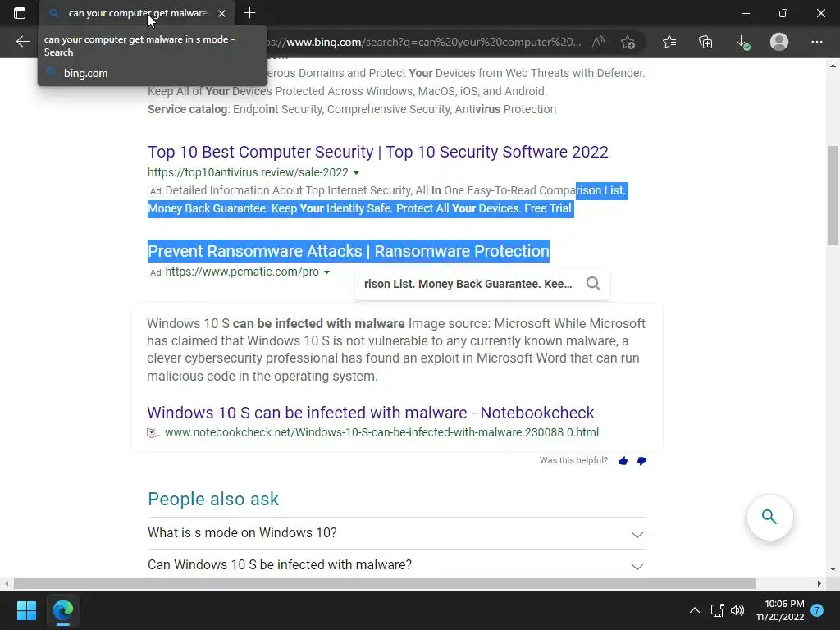The image size is (840, 630).
Task: Expand 'Can Windows 10 S be infected' question
Action: pyautogui.click(x=397, y=564)
